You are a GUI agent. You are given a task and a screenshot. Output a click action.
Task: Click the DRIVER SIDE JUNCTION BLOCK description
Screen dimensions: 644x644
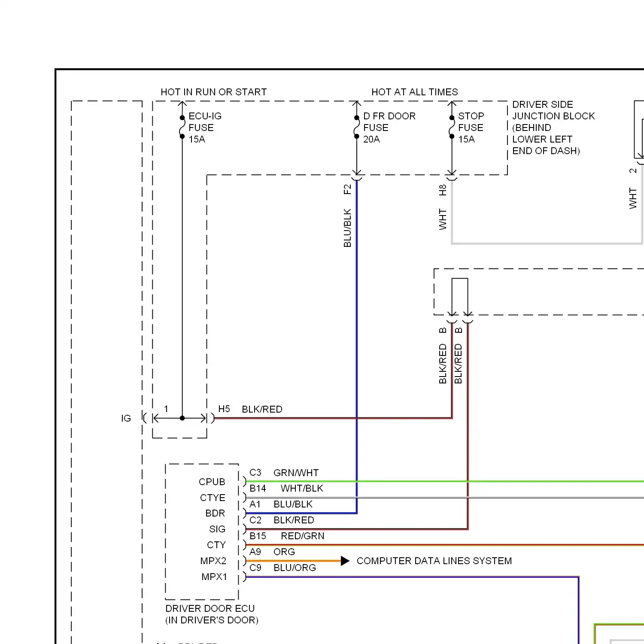coord(553,128)
